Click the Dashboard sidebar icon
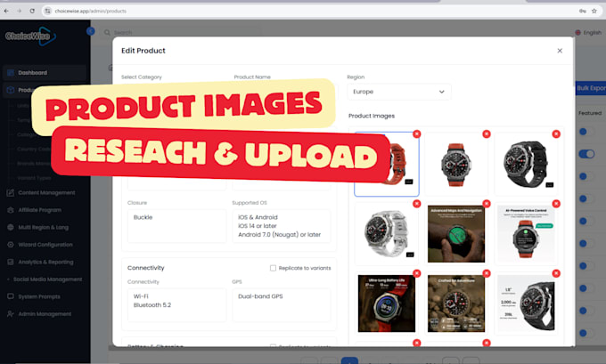This screenshot has height=364, width=606. coord(11,73)
